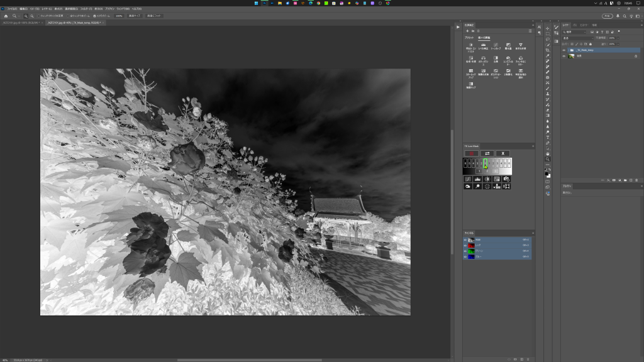Image resolution: width=644 pixels, height=362 pixels.
Task: Hide the _TK_Mask_temp layer group
Action: coord(564,50)
